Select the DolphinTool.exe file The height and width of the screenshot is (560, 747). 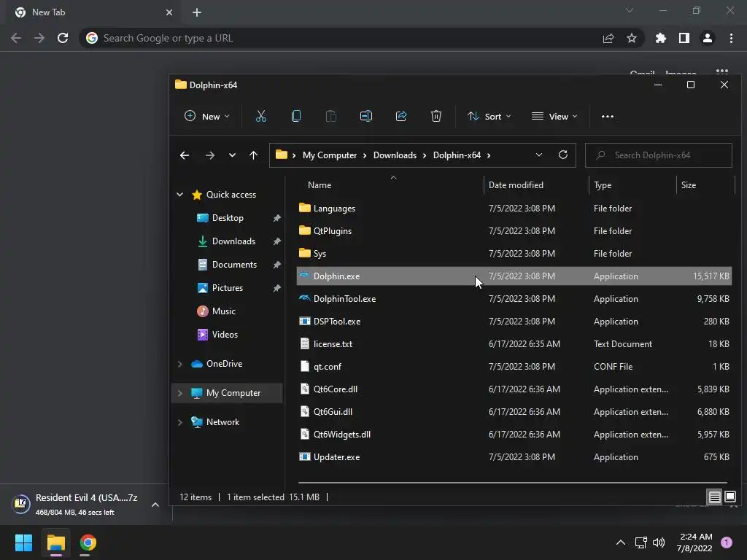(x=514, y=299)
